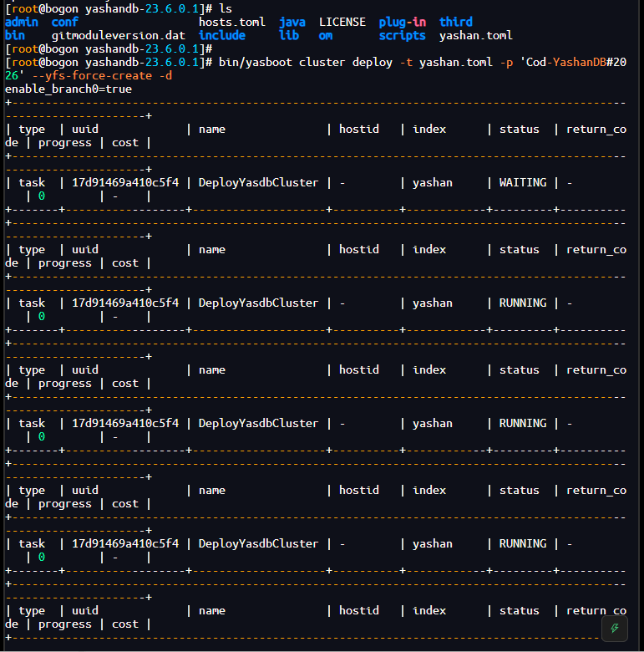Click the word 'cluster' in the command
The height and width of the screenshot is (652, 644).
tap(322, 63)
